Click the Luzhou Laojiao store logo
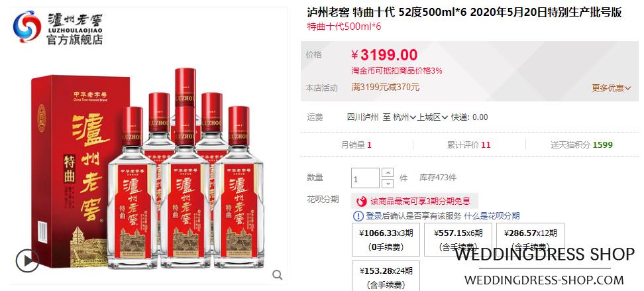 58,28
